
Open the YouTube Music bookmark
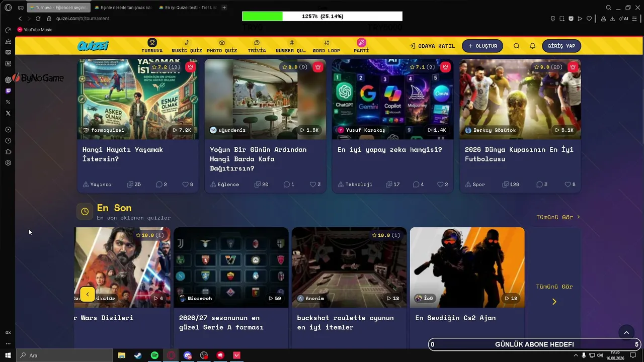pyautogui.click(x=35, y=30)
